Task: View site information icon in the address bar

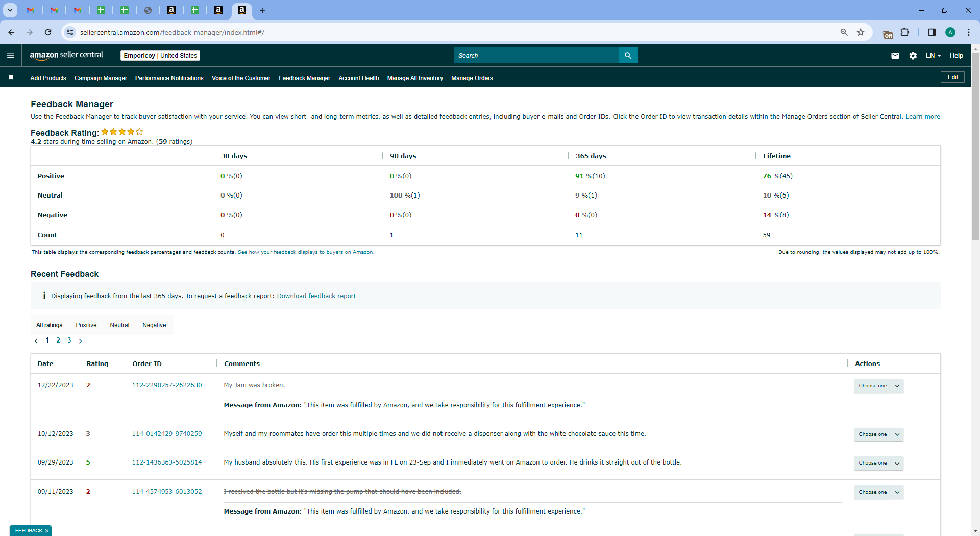Action: (70, 32)
